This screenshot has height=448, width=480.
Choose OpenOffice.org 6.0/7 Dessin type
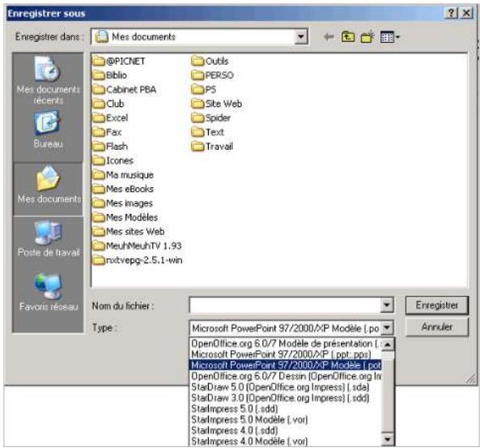[286, 376]
